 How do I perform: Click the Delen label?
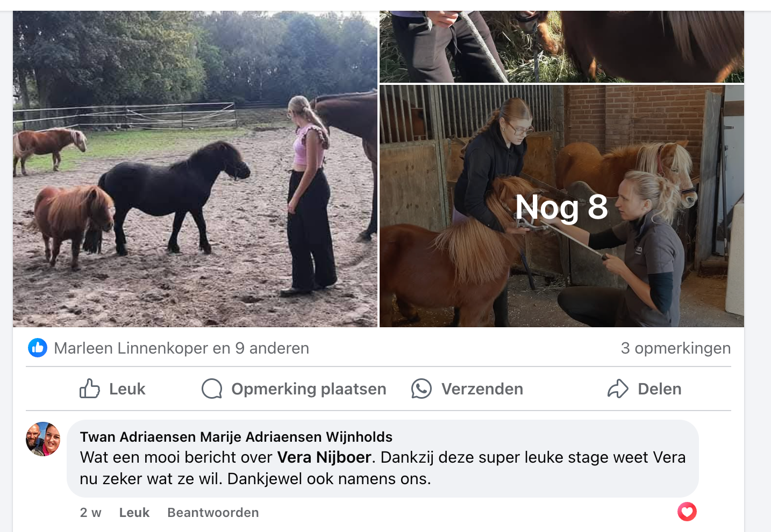(x=660, y=389)
